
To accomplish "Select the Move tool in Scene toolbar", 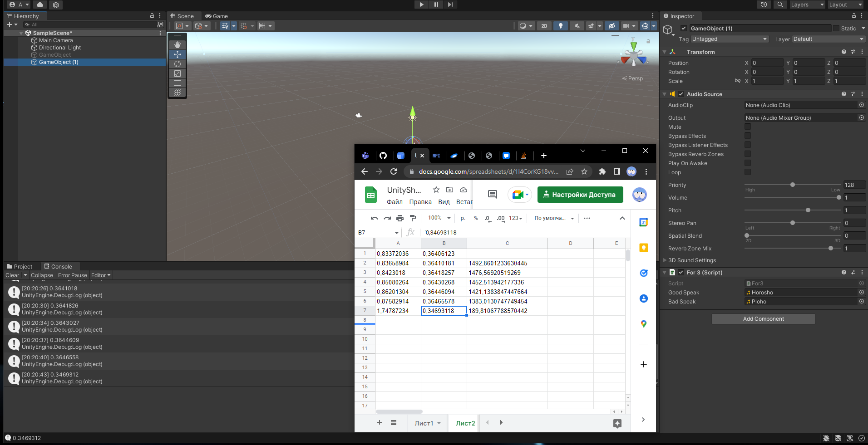I will click(x=177, y=54).
